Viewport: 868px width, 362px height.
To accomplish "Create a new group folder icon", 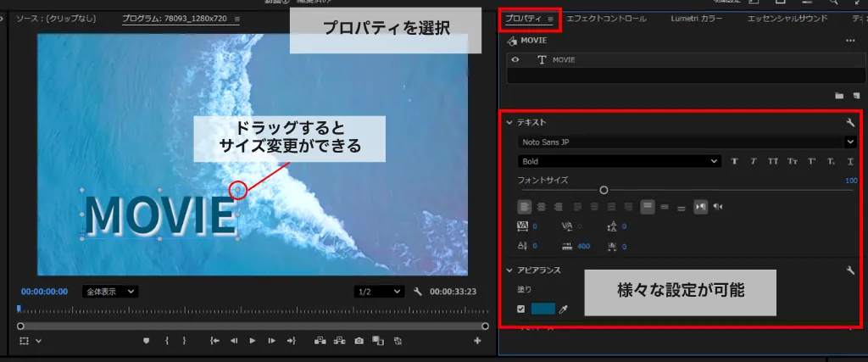I will point(839,96).
